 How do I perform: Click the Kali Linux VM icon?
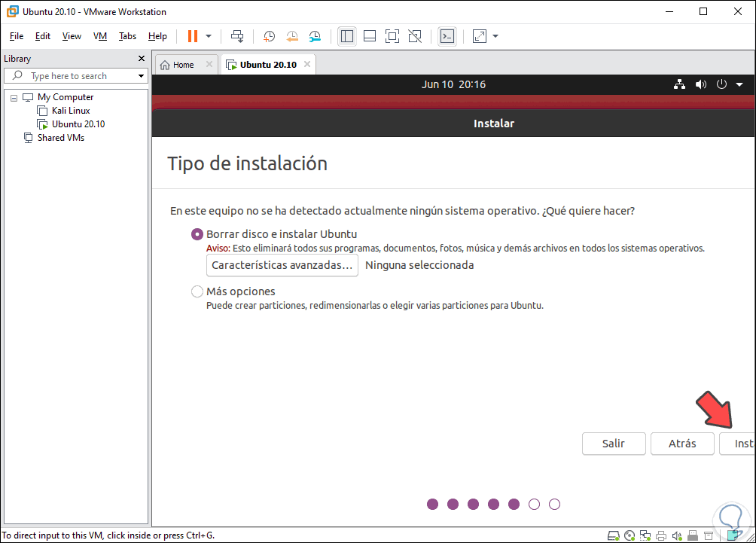(42, 111)
